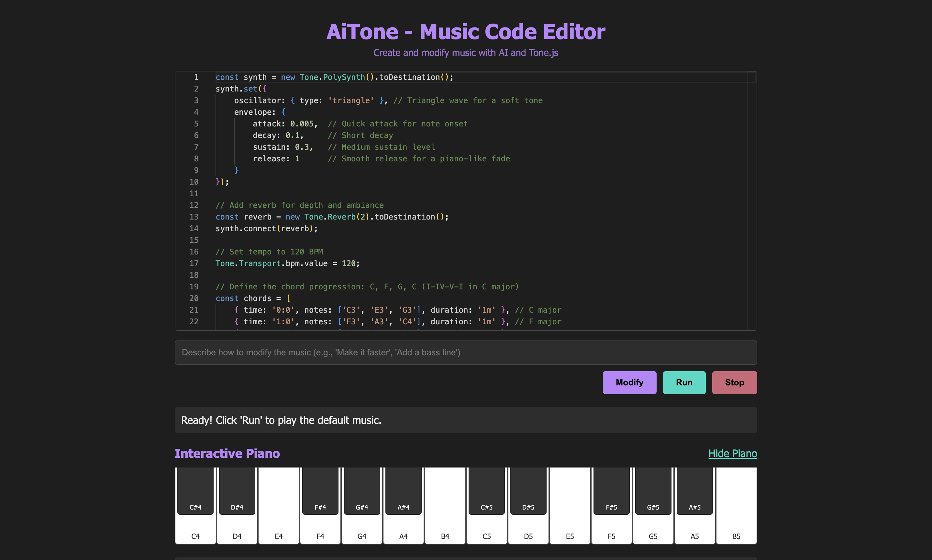The image size is (932, 560).
Task: Hide the interactive piano
Action: pyautogui.click(x=732, y=453)
